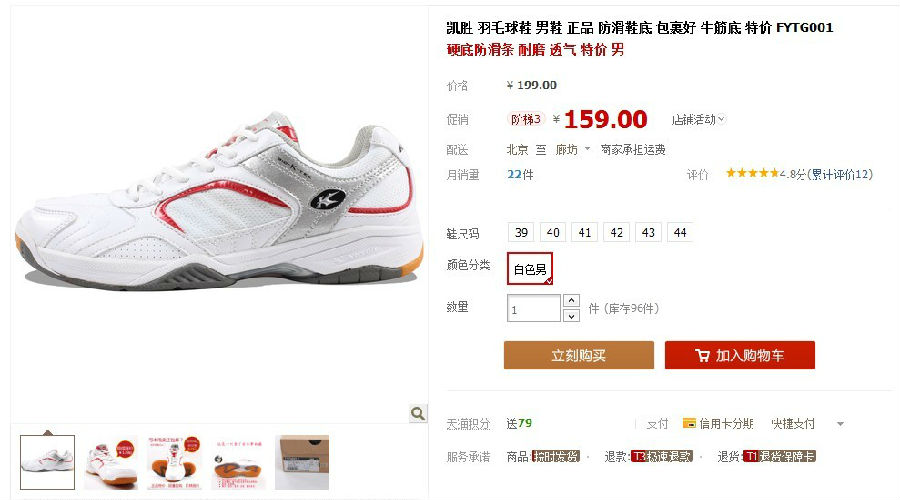
Task: Choose shoe size 44
Action: [680, 232]
